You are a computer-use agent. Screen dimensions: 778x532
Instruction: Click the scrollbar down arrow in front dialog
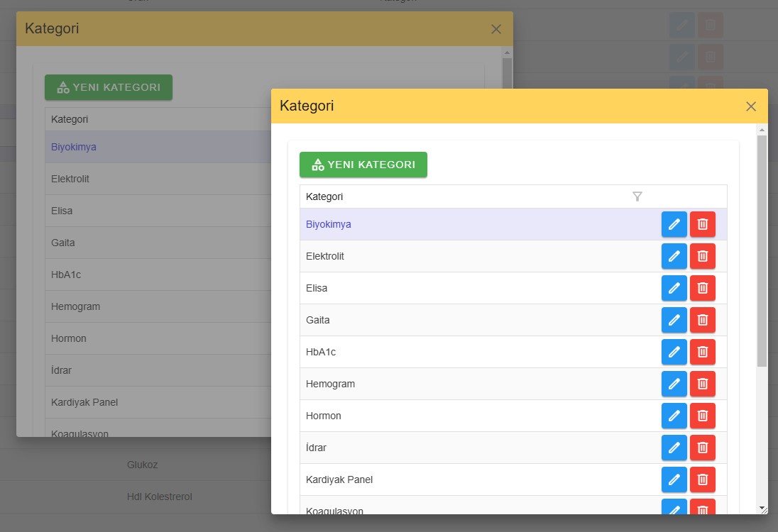point(762,508)
